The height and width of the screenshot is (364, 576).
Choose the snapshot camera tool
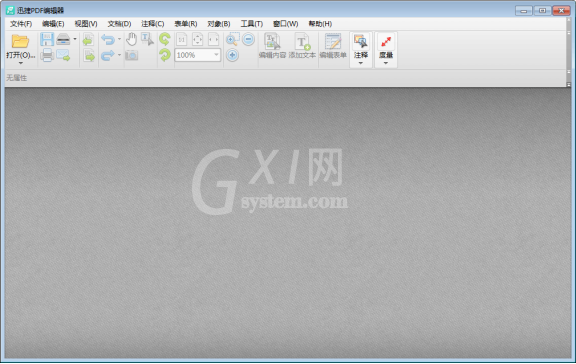coord(132,55)
